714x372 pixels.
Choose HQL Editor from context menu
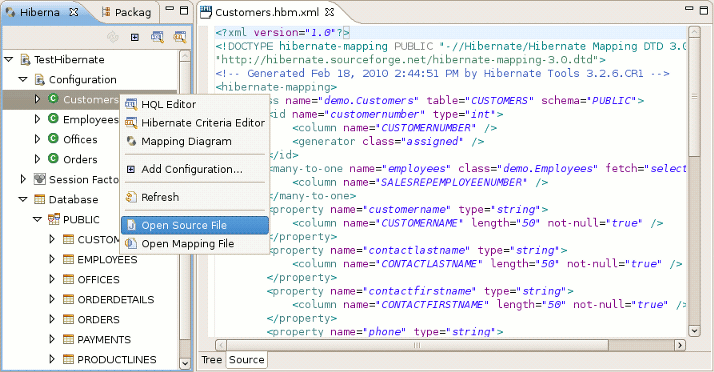(x=194, y=104)
